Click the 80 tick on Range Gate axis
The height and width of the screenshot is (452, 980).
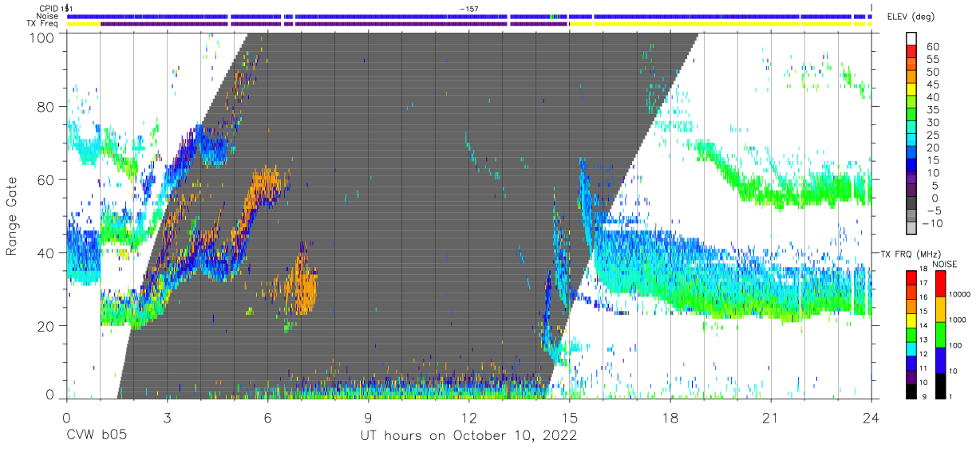tap(46, 107)
